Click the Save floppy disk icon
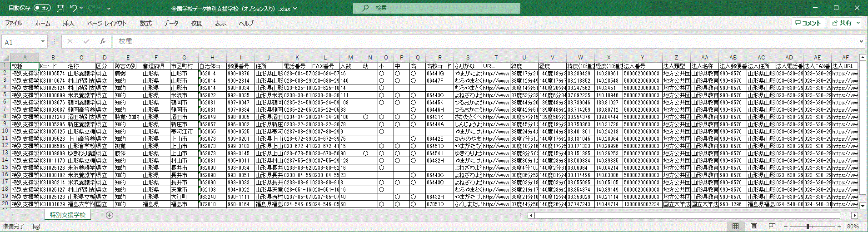Image resolution: width=868 pixels, height=232 pixels. (x=60, y=8)
